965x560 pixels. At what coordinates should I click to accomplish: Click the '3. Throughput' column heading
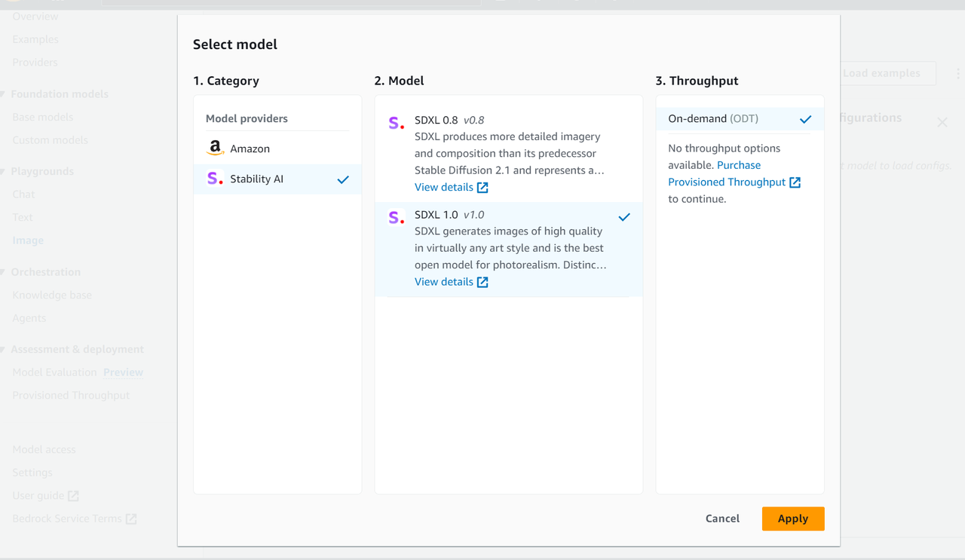pyautogui.click(x=697, y=81)
